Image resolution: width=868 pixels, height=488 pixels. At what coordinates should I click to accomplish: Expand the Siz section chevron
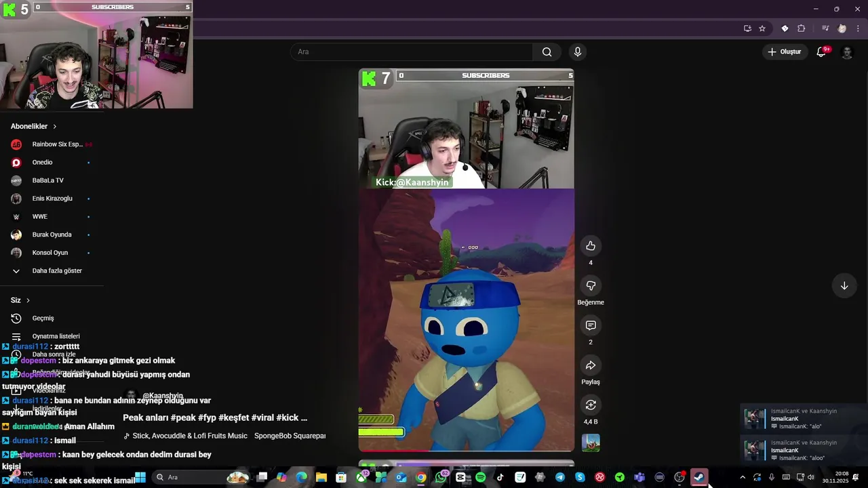click(28, 300)
